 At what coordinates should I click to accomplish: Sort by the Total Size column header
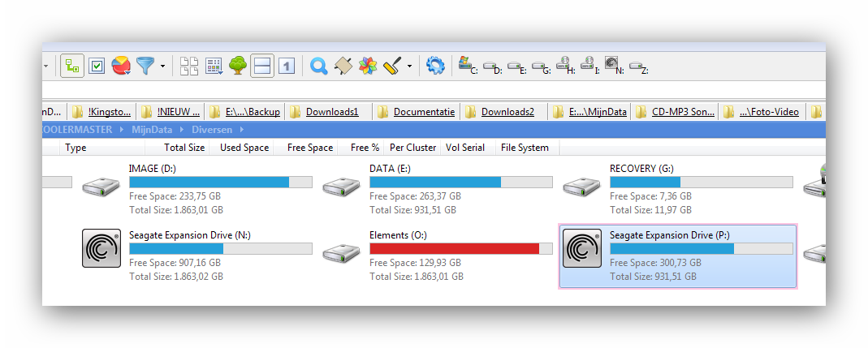[177, 148]
